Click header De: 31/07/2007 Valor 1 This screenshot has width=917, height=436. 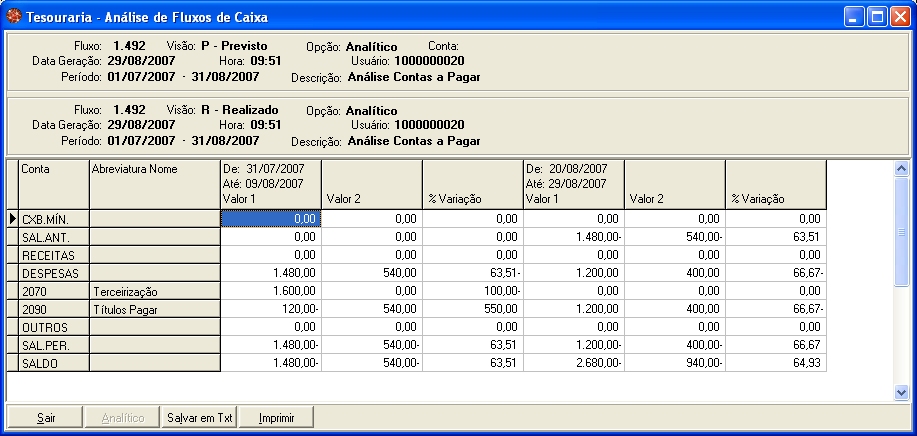271,185
